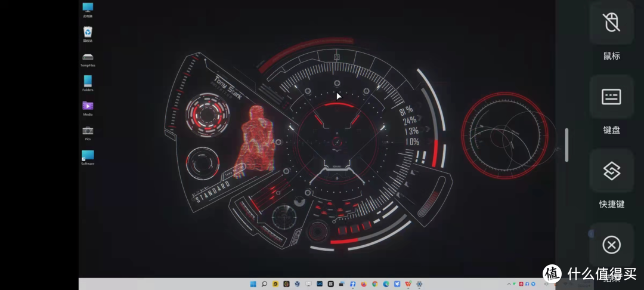
Task: Launch Firefox from the taskbar
Action: (x=364, y=284)
